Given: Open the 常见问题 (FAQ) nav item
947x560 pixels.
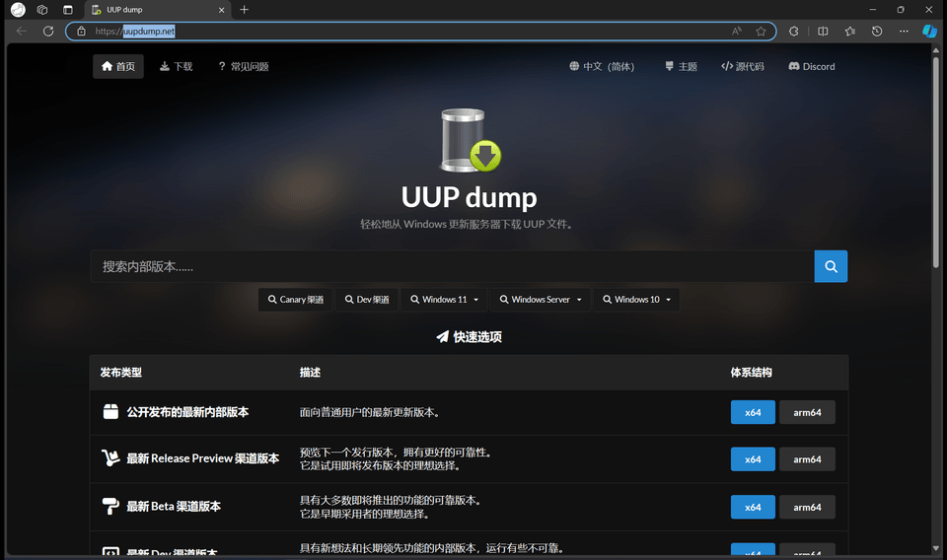Looking at the screenshot, I should click(x=243, y=67).
